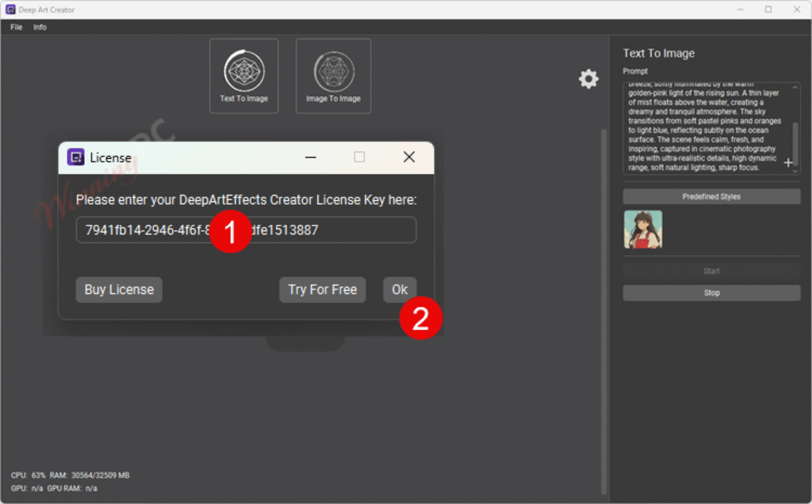Select the anime girl style thumbnail
Viewport: 812px width, 504px height.
tap(643, 229)
